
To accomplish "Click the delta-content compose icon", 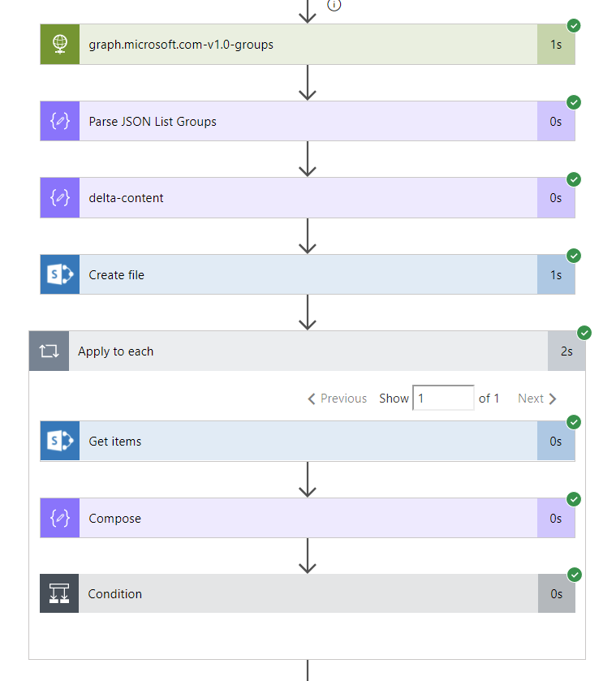I will pos(60,198).
